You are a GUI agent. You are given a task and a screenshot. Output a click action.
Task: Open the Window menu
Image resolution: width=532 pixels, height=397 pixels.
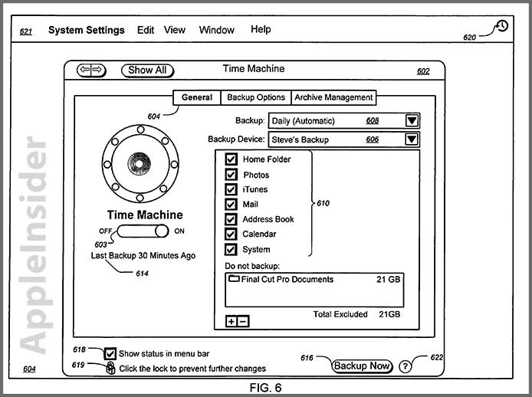pyautogui.click(x=216, y=30)
